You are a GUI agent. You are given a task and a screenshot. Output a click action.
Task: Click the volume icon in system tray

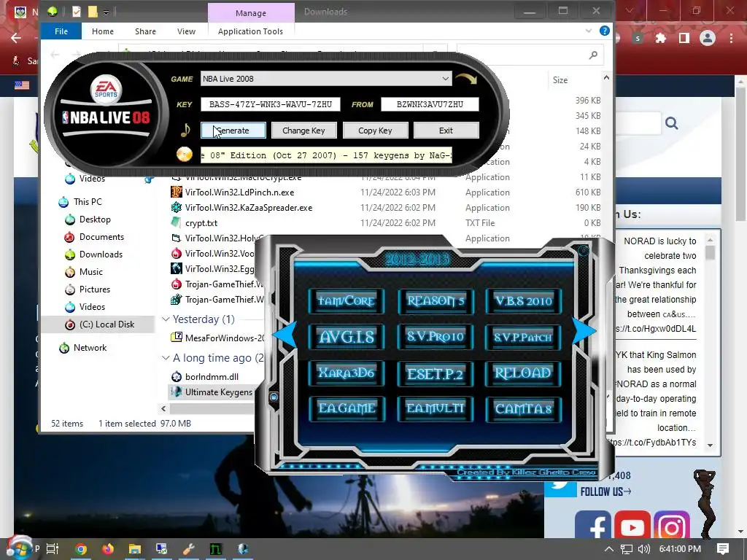643,549
